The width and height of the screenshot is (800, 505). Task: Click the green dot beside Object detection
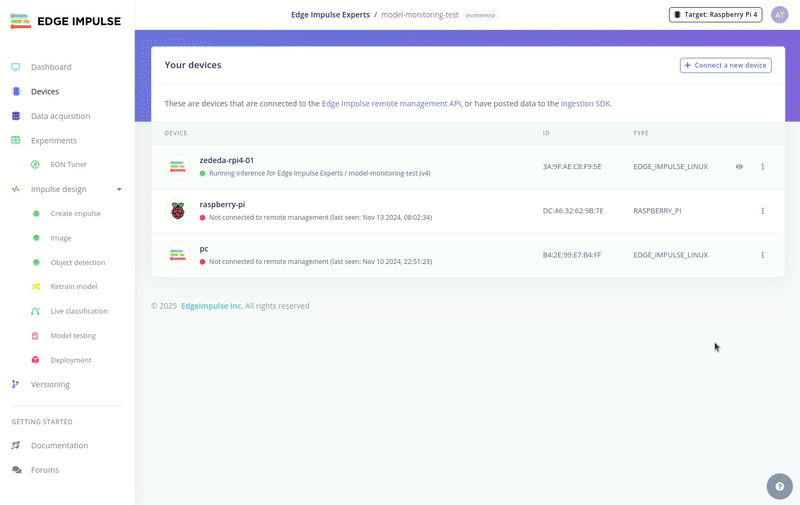[x=36, y=262]
